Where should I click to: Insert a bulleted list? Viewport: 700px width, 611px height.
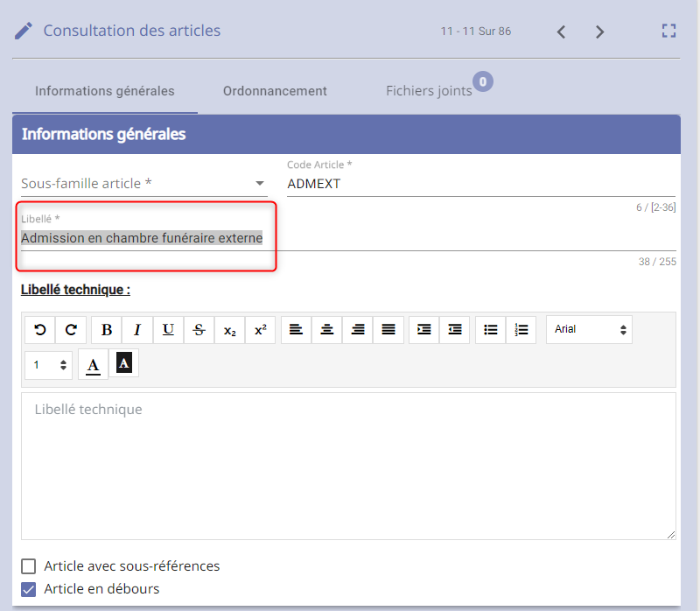(x=491, y=330)
